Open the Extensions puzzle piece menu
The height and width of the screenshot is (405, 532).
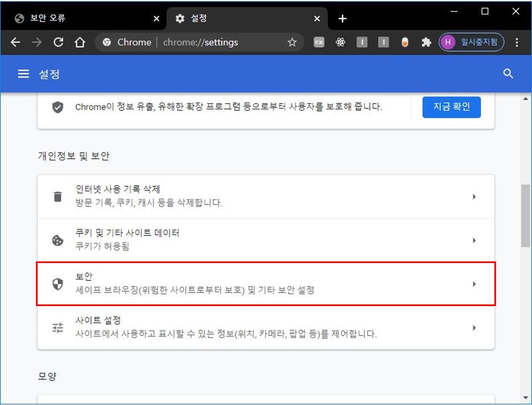tap(426, 42)
